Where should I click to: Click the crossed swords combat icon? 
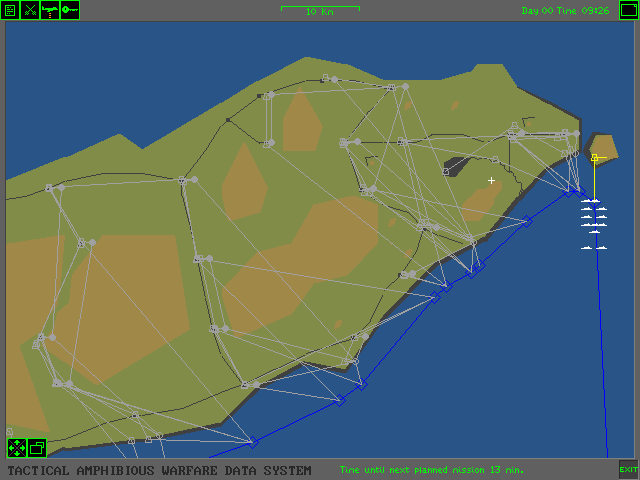pos(30,10)
